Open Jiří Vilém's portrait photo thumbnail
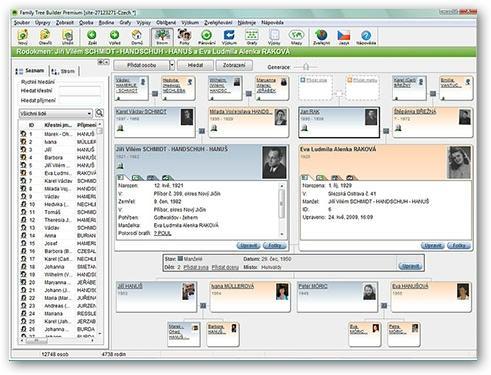Image resolution: width=491 pixels, height=375 pixels. [274, 163]
